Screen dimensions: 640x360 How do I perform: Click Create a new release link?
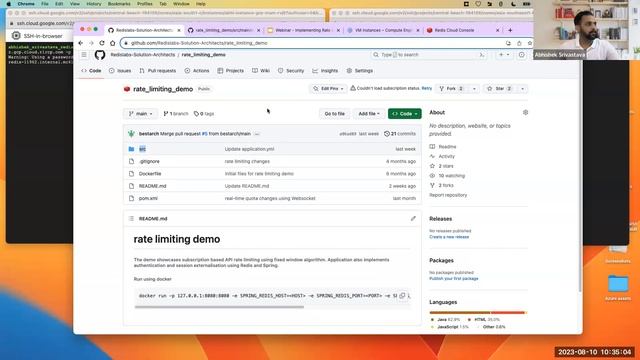point(449,237)
